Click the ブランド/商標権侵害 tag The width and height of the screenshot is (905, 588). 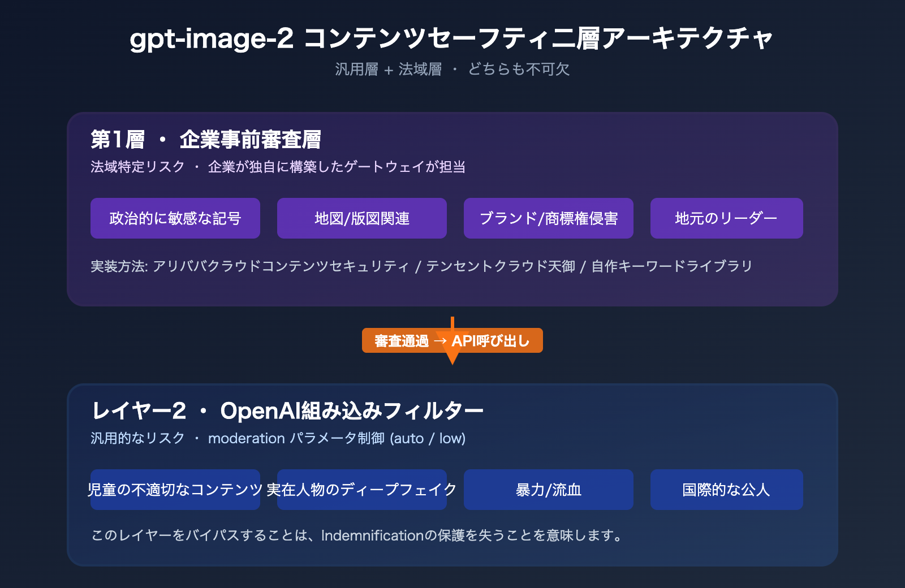(548, 218)
